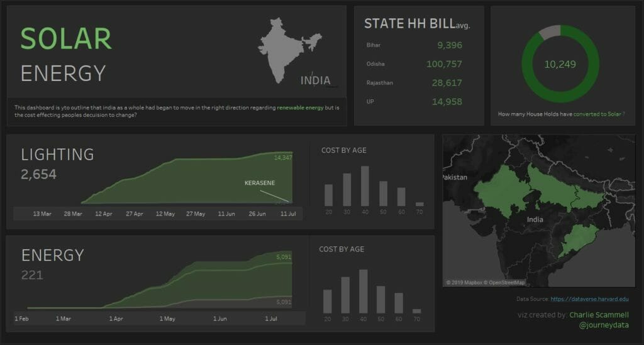Open the Mapbox OpenStreetMap attribution
This screenshot has width=644, height=345.
pyautogui.click(x=485, y=283)
